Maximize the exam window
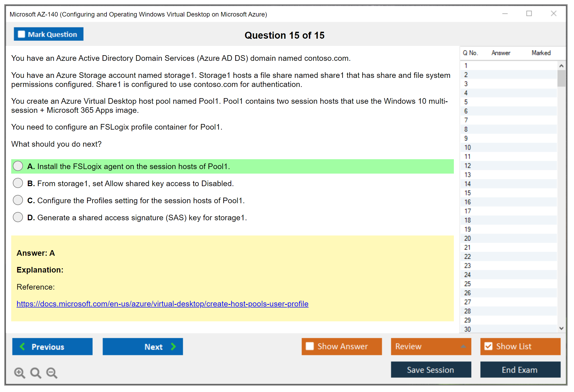The image size is (574, 392). point(529,14)
